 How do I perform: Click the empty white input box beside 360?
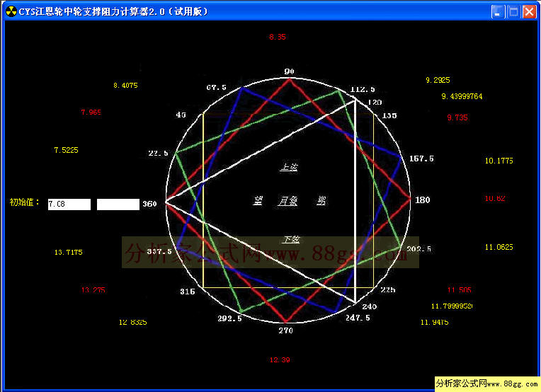pos(118,204)
